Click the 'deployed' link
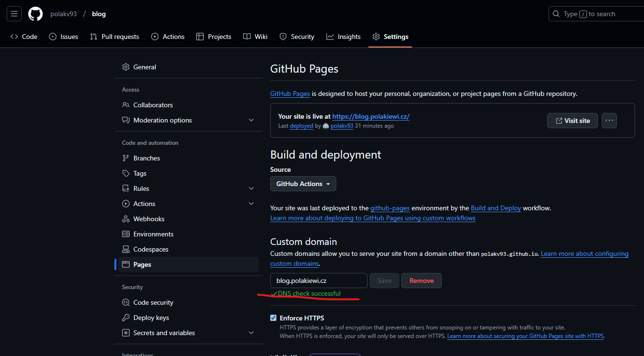This screenshot has width=644, height=356. click(x=302, y=126)
